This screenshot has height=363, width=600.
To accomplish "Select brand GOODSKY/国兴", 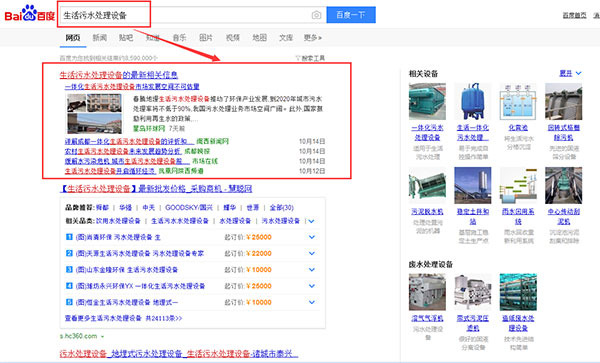I will [189, 208].
